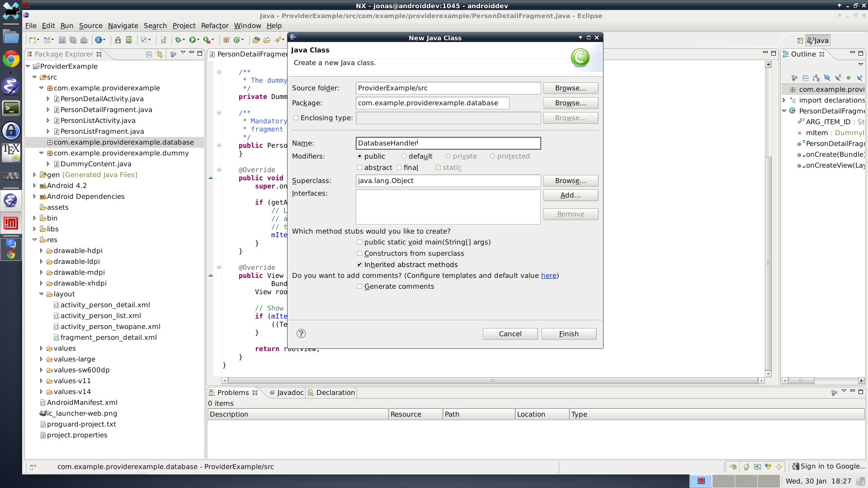Launch Chrome from the desktop dock
868x488 pixels.
(11, 59)
